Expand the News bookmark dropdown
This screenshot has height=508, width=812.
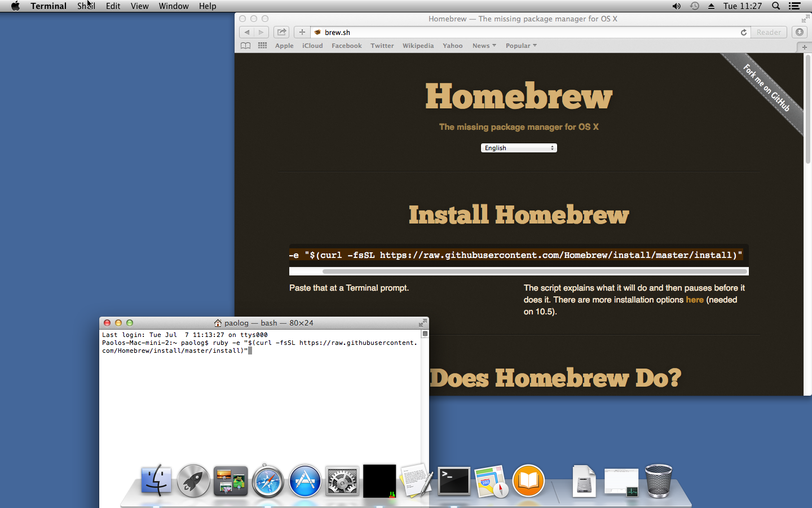[x=484, y=46]
